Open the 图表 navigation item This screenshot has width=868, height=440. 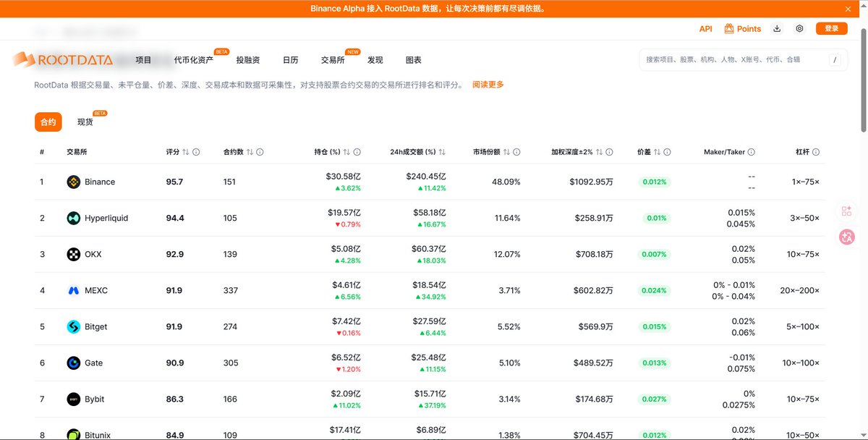click(x=414, y=60)
